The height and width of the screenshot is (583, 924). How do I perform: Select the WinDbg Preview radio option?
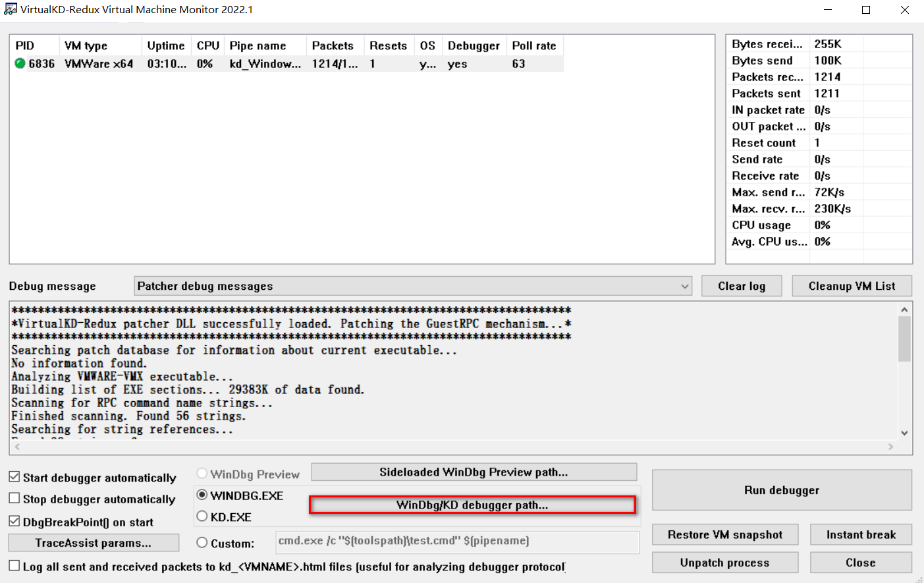coord(202,474)
